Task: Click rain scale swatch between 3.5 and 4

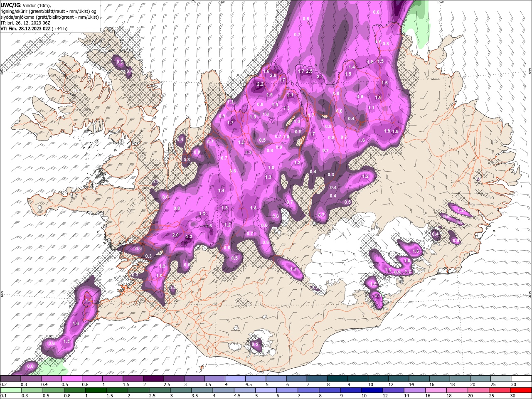Action: click(x=202, y=390)
